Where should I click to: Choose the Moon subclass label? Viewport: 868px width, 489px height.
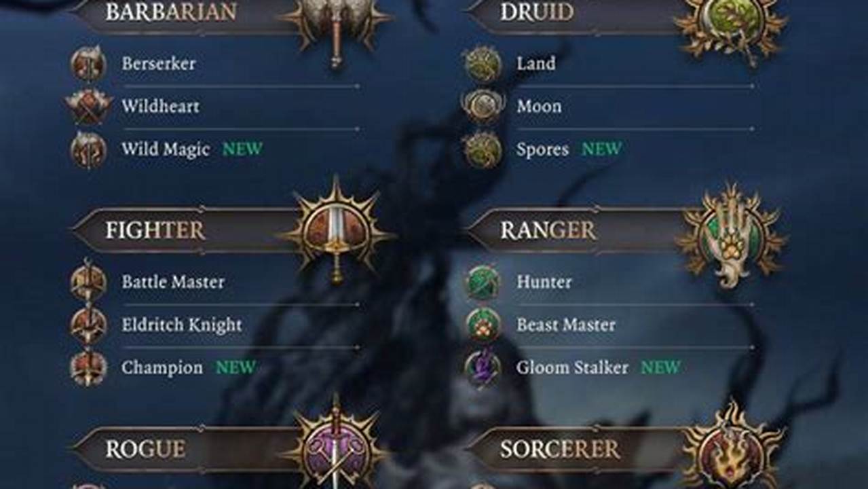coord(539,107)
